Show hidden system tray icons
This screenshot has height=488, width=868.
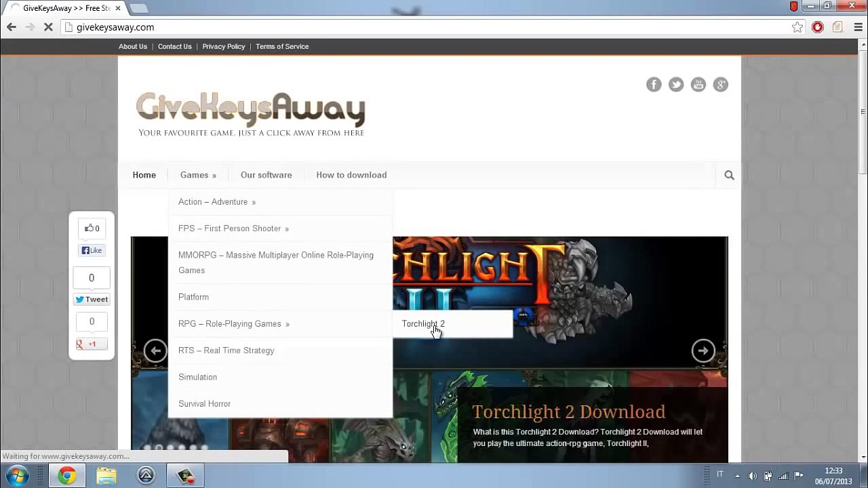click(737, 475)
